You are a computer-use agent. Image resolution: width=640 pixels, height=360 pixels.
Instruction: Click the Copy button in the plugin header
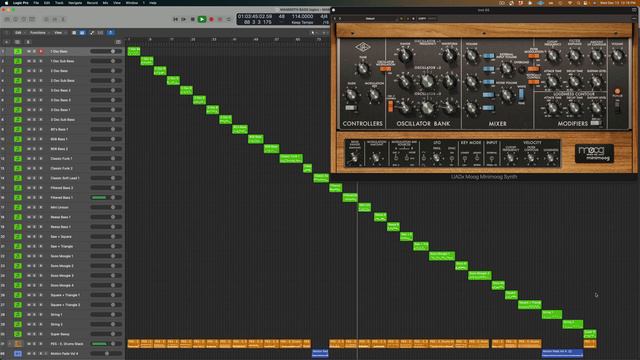[422, 18]
